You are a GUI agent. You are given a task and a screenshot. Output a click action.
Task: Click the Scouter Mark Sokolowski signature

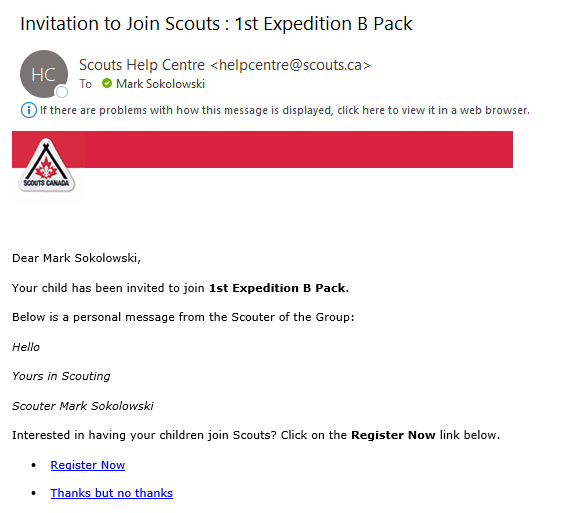(x=83, y=406)
